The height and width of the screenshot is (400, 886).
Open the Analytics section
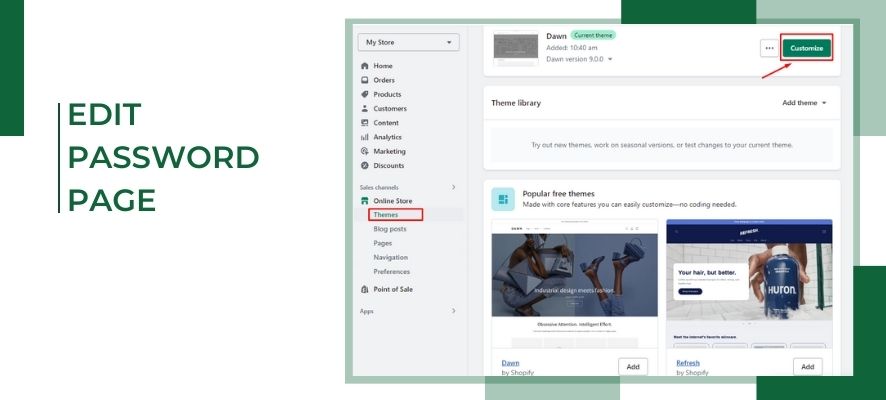coord(387,137)
